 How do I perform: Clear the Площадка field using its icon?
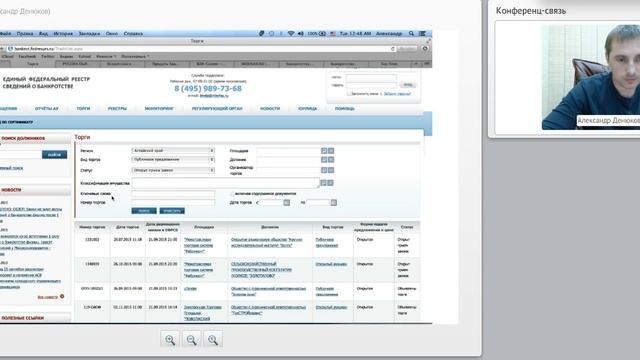click(331, 151)
